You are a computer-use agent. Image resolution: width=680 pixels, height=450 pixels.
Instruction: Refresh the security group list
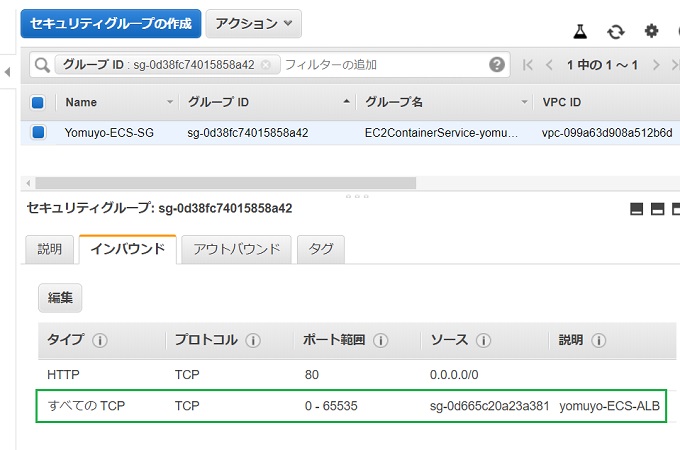pos(616,31)
